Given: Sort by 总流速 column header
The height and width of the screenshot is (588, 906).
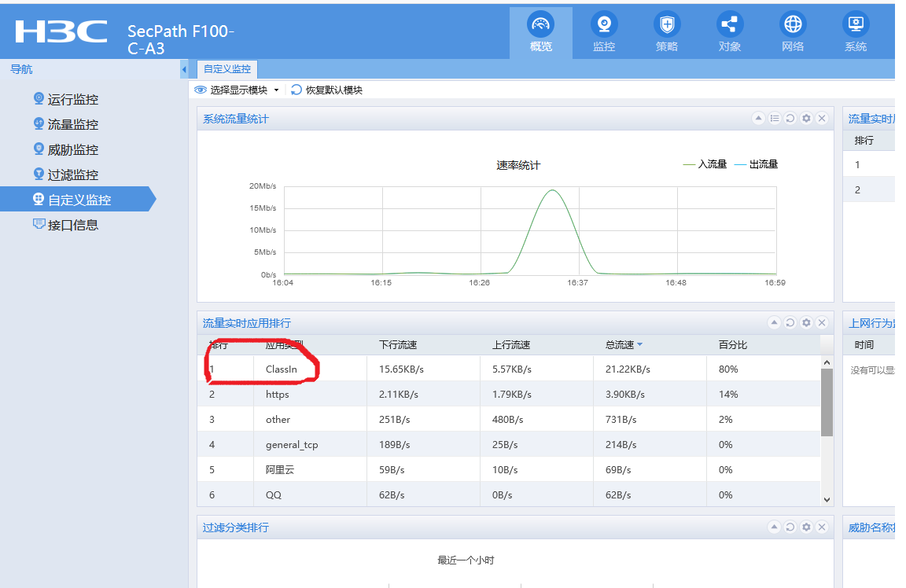Looking at the screenshot, I should 619,345.
